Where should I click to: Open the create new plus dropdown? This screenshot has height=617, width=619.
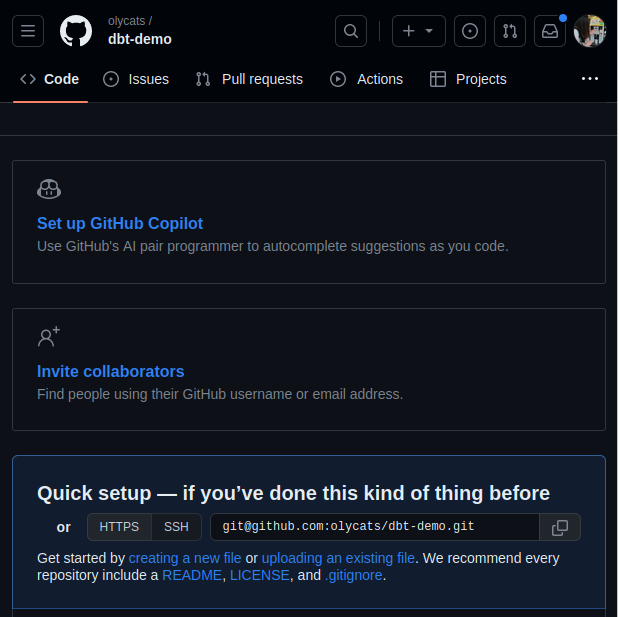(x=418, y=31)
